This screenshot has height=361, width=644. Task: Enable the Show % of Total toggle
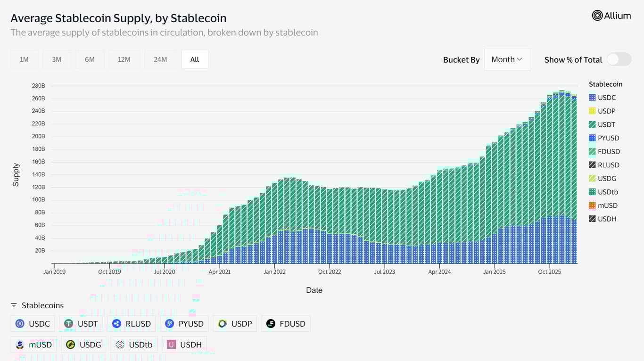619,59
